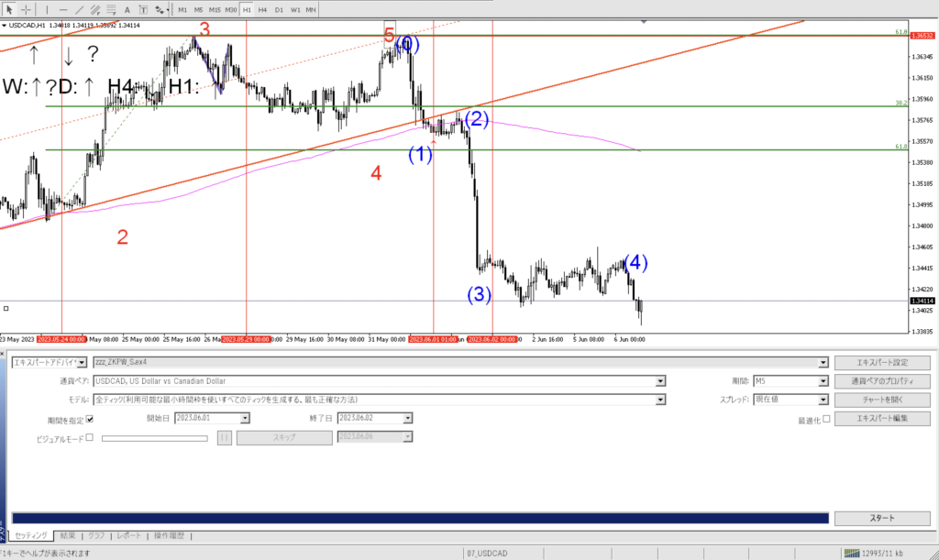
Task: Pick the horizontal line drawing tool
Action: 63,9
